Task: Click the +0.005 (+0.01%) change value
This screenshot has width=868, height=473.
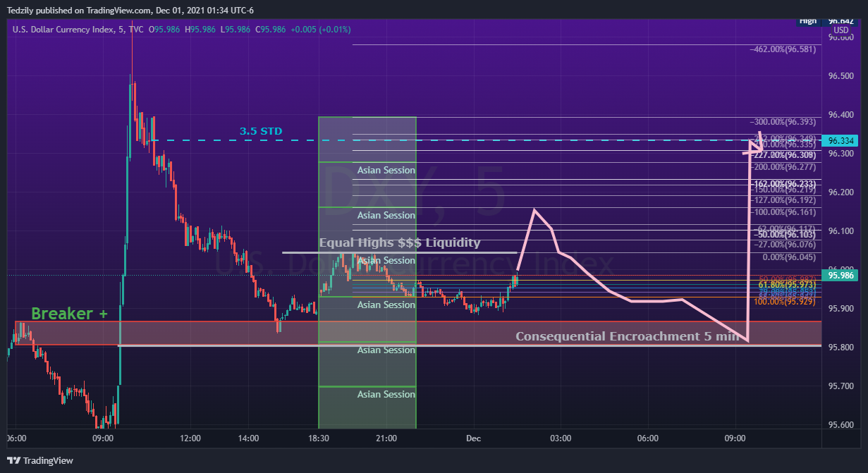Action: tap(320, 30)
